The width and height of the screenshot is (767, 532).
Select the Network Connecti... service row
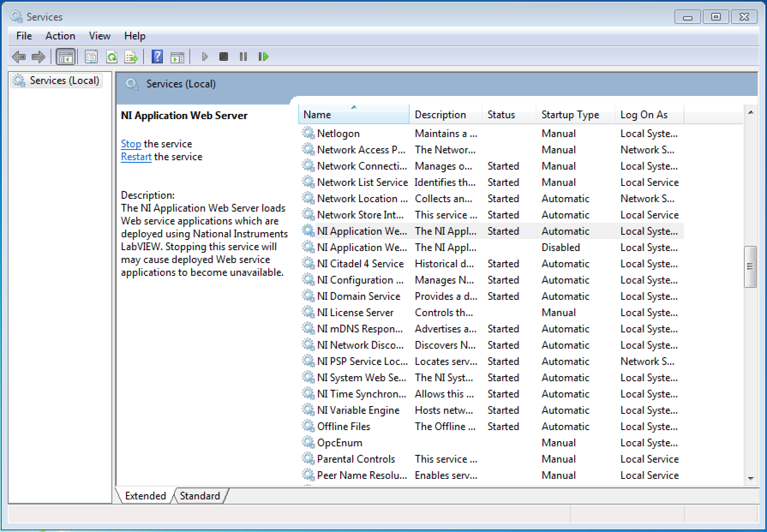(x=492, y=166)
